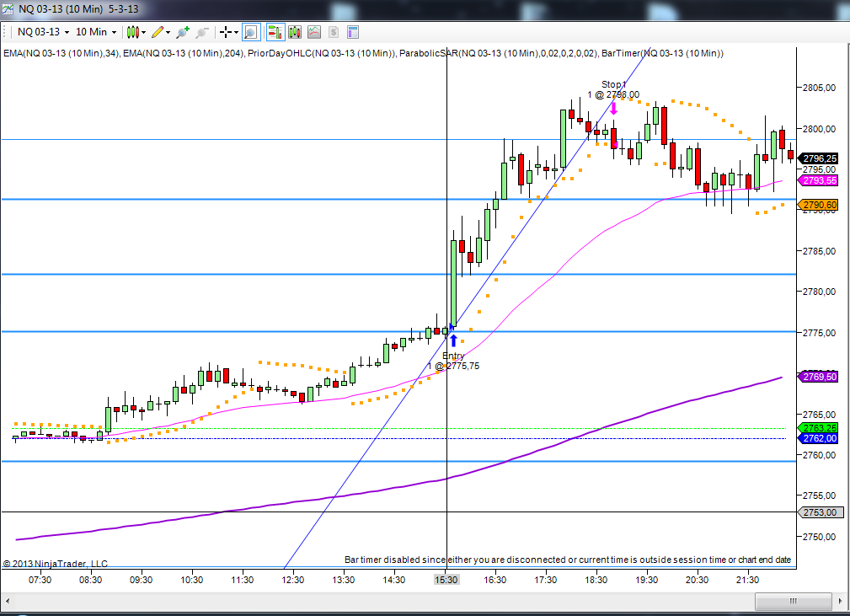Open the Indicators icon
This screenshot has width=850, height=616.
pyautogui.click(x=314, y=33)
